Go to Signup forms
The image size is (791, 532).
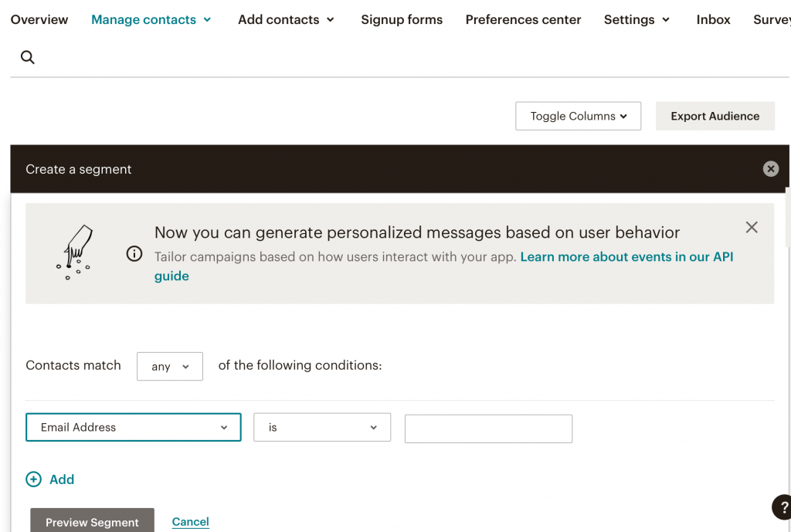coord(402,19)
